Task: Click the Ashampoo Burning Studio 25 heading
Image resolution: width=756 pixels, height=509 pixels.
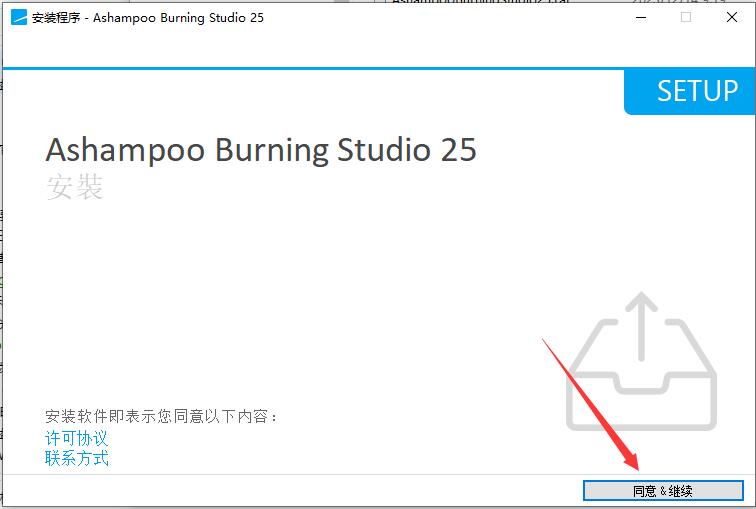Action: (x=261, y=150)
